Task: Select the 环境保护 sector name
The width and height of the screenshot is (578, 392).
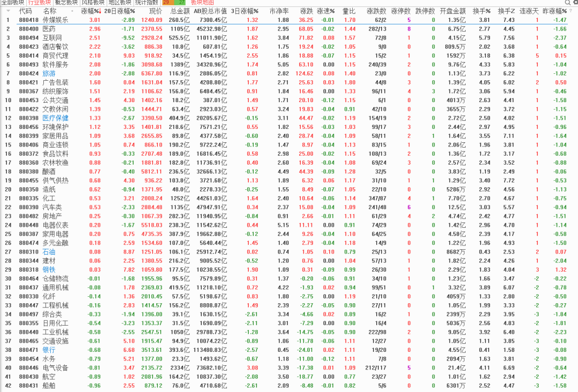Action: pos(55,127)
